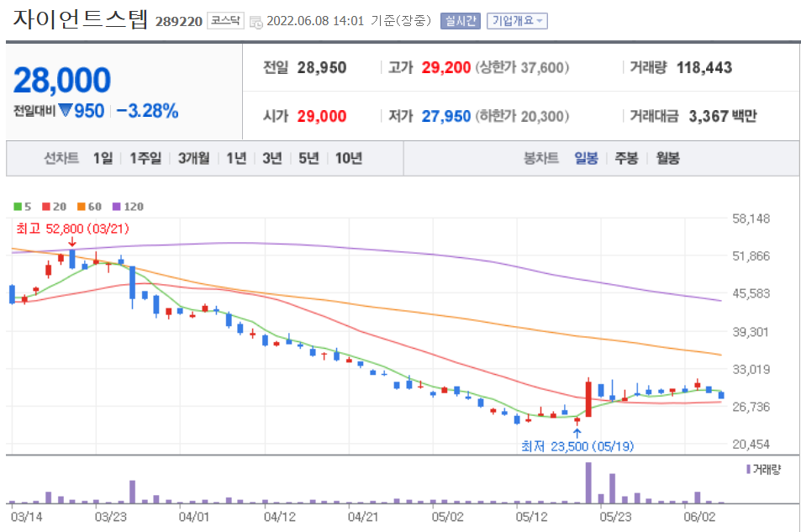Click the 거래량 118,443 value
The height and width of the screenshot is (532, 801).
(704, 67)
